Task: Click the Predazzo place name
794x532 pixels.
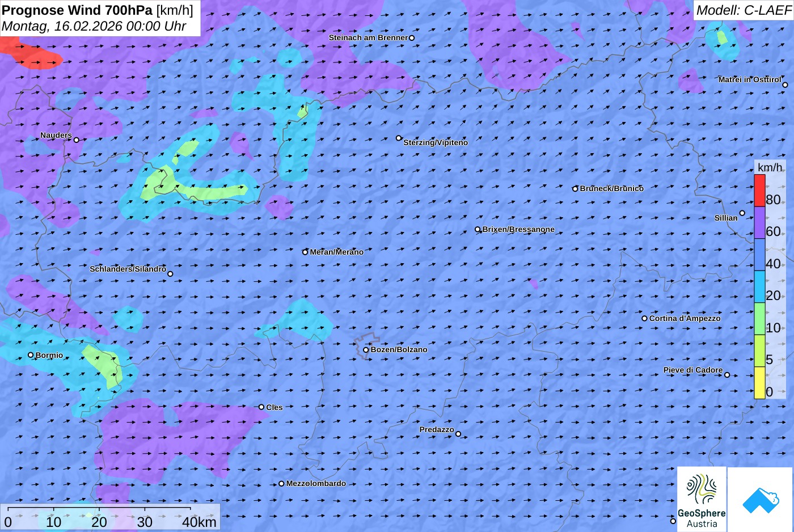Action: (x=437, y=429)
